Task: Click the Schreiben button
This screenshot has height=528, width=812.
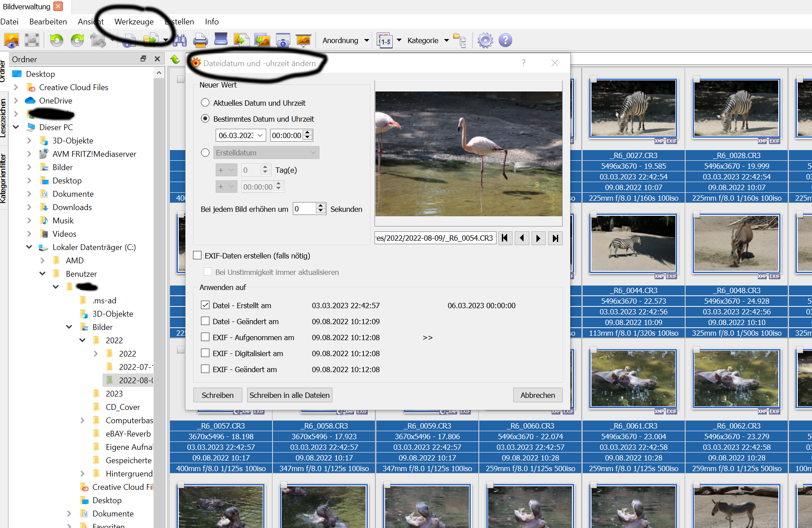Action: [217, 395]
